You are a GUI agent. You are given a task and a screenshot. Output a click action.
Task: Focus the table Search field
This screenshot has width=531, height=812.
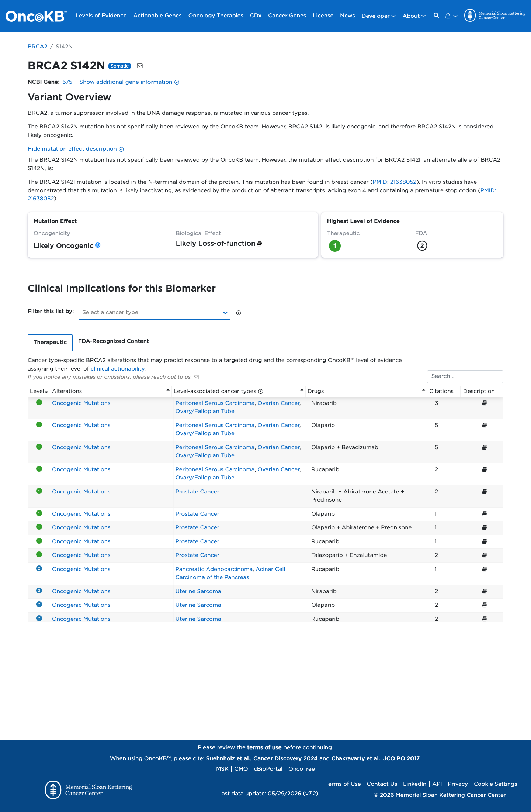click(465, 376)
